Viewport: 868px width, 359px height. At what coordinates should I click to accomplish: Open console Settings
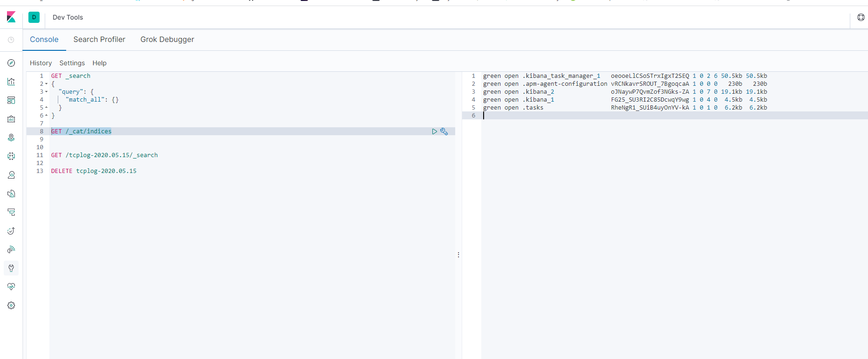point(72,63)
